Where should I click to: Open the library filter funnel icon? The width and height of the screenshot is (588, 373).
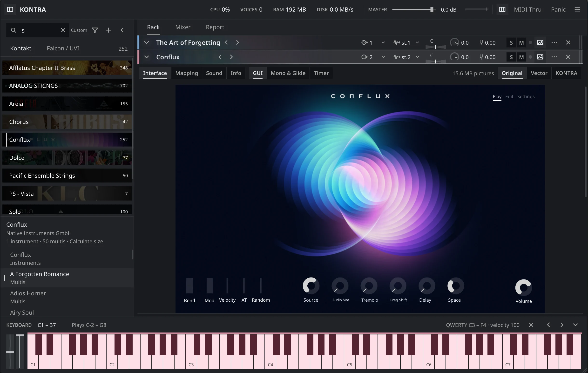95,30
